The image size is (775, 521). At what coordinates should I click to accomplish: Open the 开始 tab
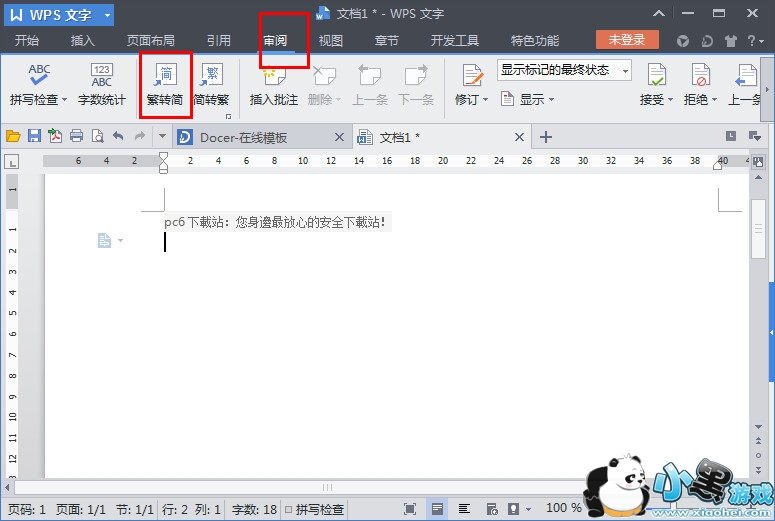(27, 41)
